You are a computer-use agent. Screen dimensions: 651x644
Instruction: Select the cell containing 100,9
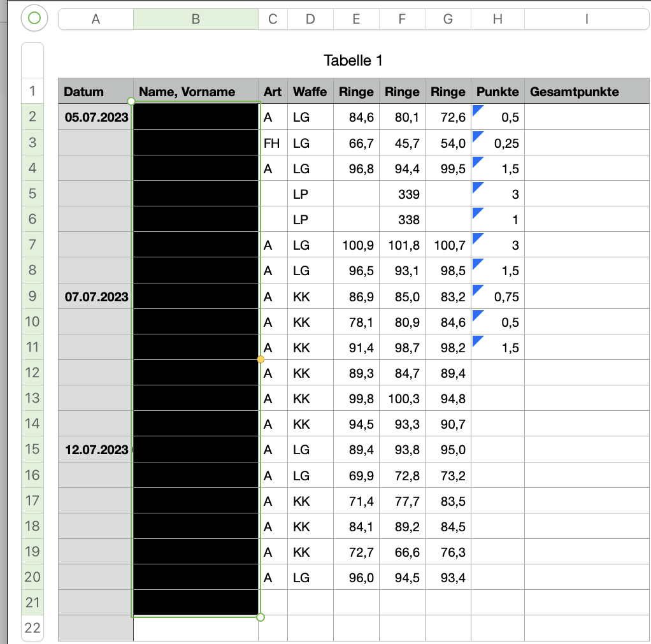pos(356,245)
